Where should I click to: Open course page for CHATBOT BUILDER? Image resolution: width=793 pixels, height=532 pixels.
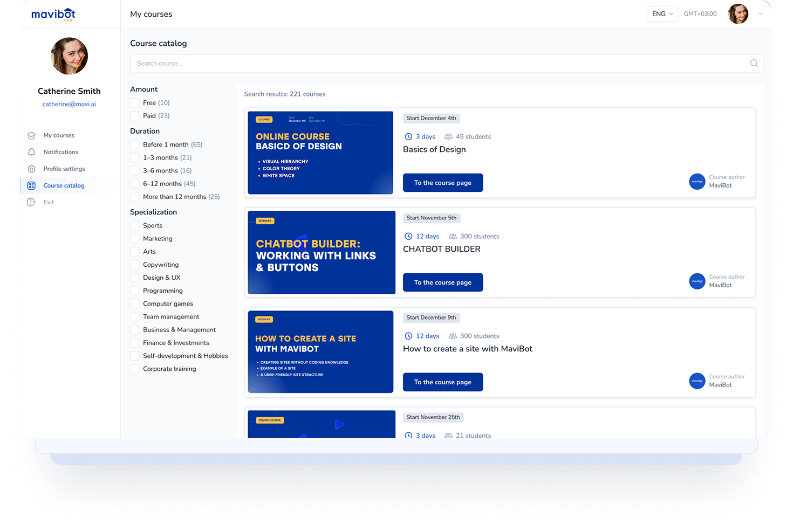coord(442,282)
